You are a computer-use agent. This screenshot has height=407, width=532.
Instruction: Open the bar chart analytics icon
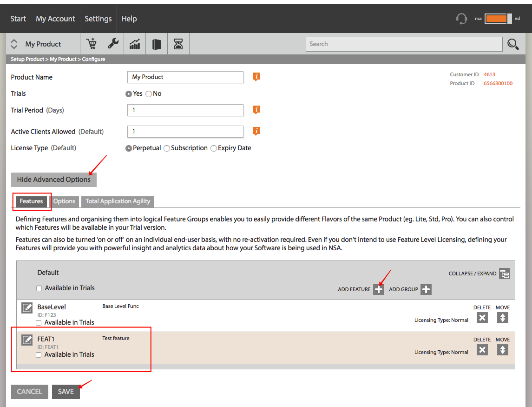(x=135, y=44)
